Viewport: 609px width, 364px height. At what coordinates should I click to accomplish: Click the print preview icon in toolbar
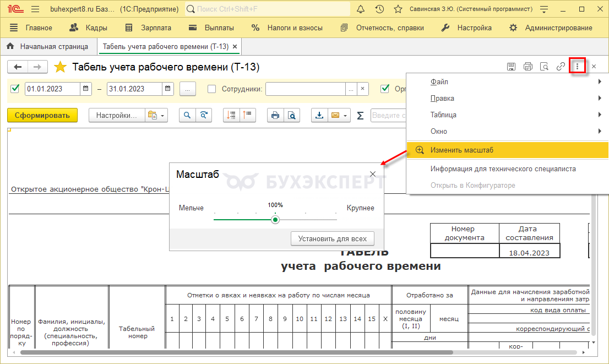[x=291, y=116]
